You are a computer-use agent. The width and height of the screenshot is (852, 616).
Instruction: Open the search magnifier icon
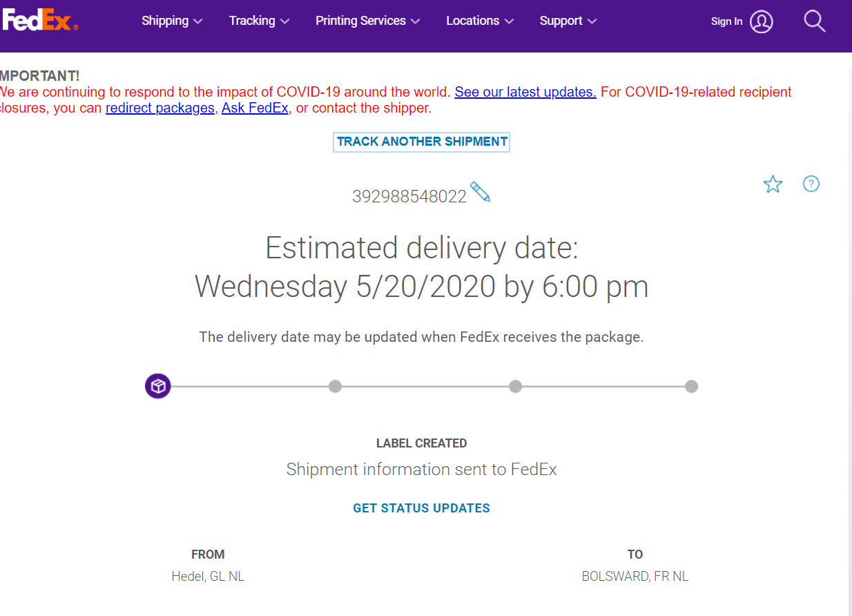tap(815, 21)
